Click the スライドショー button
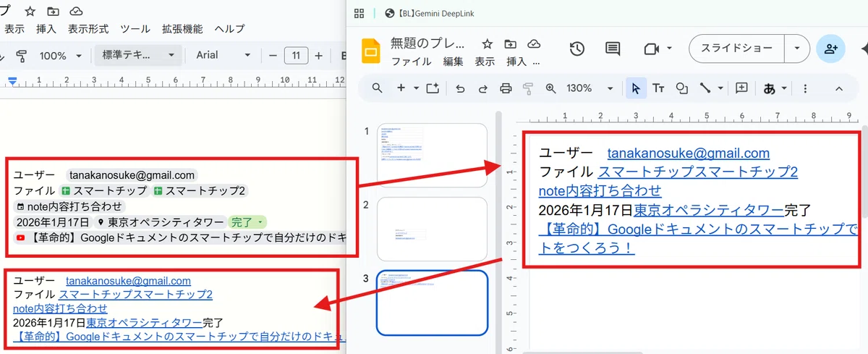868x354 pixels. coord(736,49)
